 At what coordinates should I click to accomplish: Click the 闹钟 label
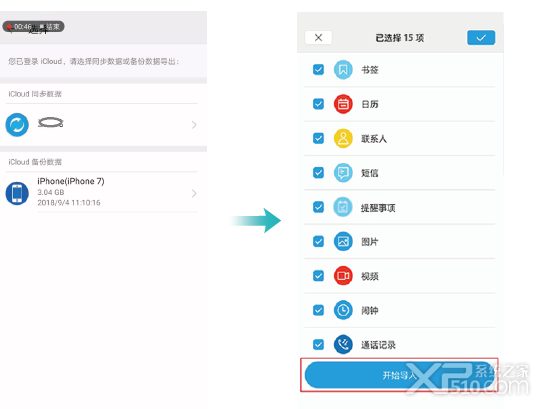[x=370, y=311]
